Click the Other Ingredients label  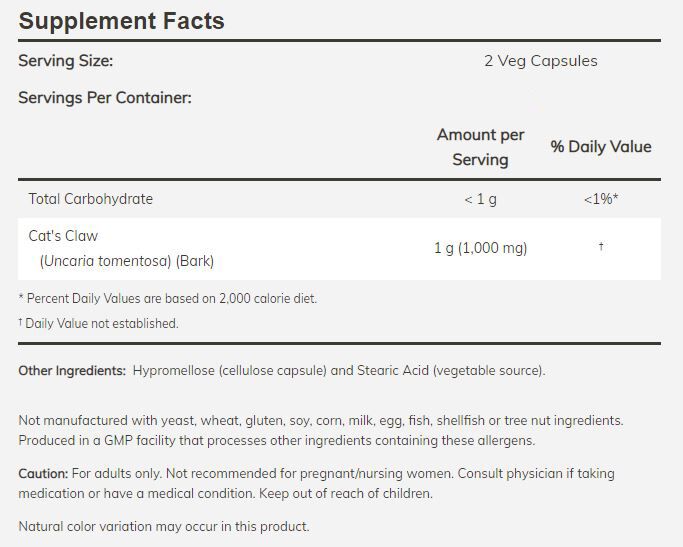point(72,371)
